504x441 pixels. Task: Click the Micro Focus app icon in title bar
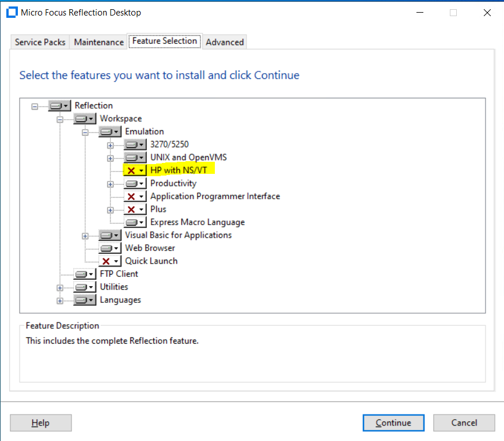click(x=12, y=13)
